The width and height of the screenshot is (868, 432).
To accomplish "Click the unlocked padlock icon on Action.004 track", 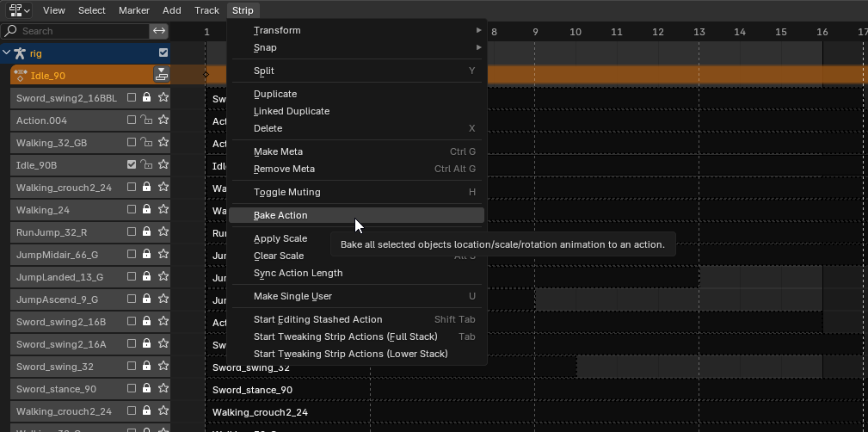I will click(x=146, y=120).
